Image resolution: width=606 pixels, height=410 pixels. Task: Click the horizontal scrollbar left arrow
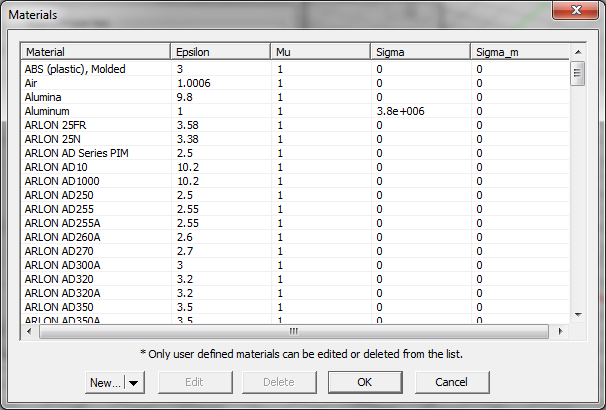click(29, 331)
